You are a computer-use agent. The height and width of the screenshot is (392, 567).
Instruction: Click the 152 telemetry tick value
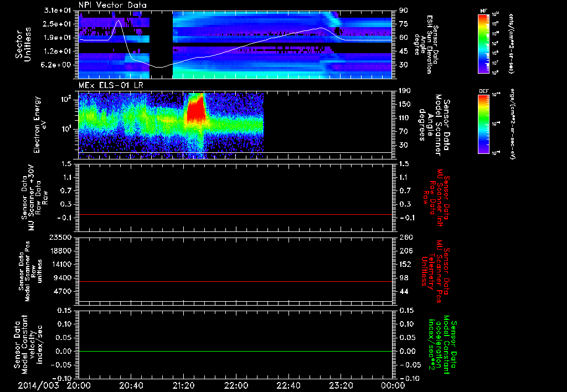(405, 264)
